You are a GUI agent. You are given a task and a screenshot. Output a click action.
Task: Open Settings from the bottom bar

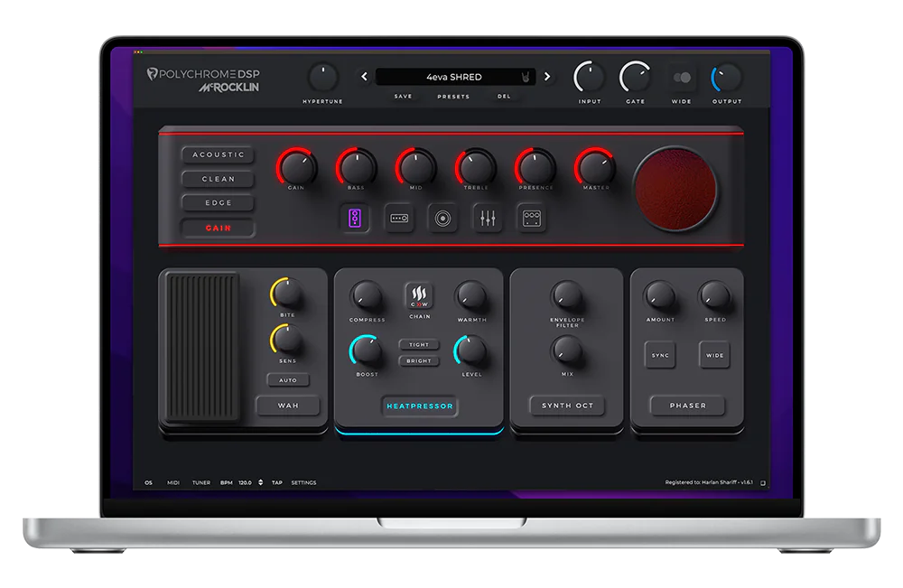tap(303, 483)
